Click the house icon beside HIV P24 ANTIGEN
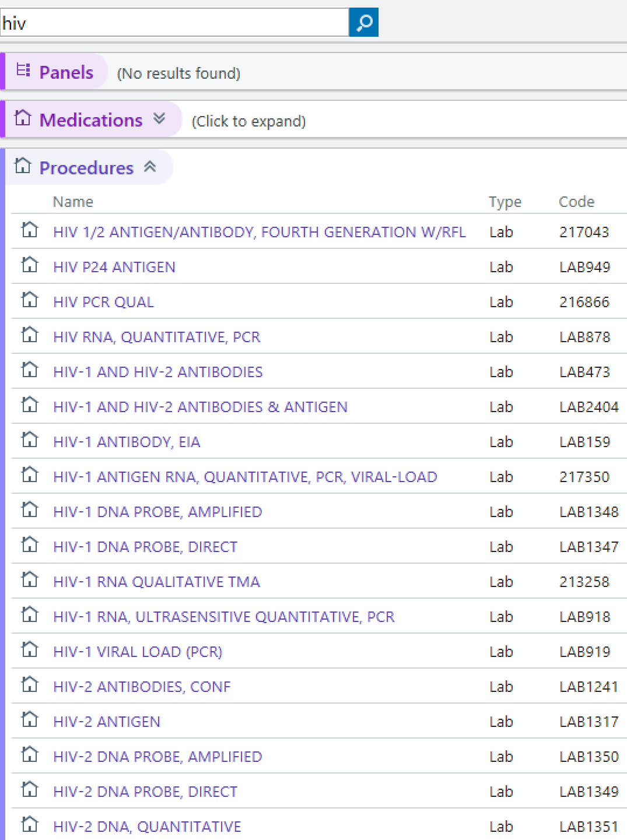Viewport: 627px width, 840px height. (30, 265)
